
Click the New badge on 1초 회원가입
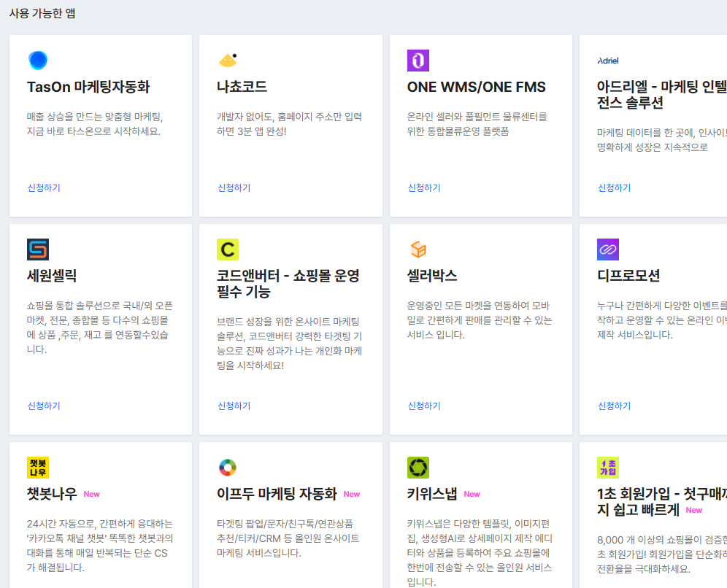click(694, 510)
